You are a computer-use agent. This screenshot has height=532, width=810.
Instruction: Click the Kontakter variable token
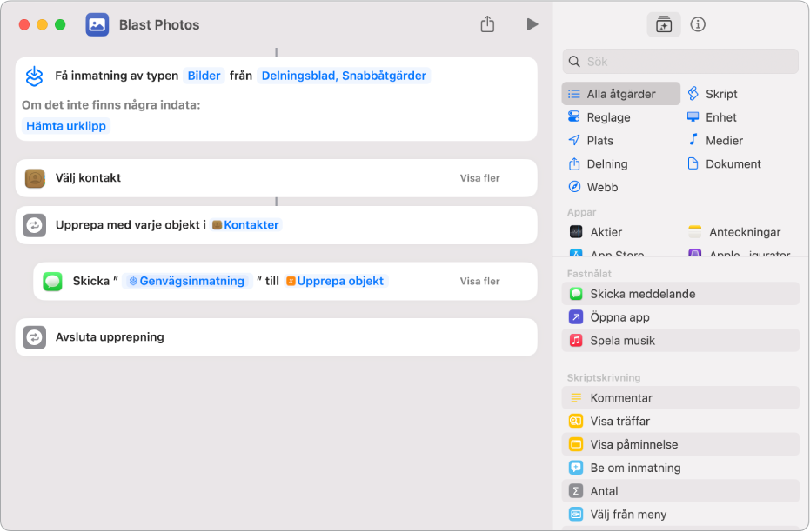246,225
